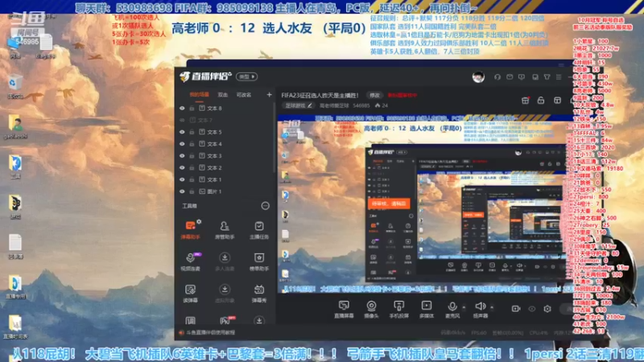Image resolution: width=644 pixels, height=362 pixels.
Task: Toggle visibility of 文本 5 layer
Action: pos(182,132)
